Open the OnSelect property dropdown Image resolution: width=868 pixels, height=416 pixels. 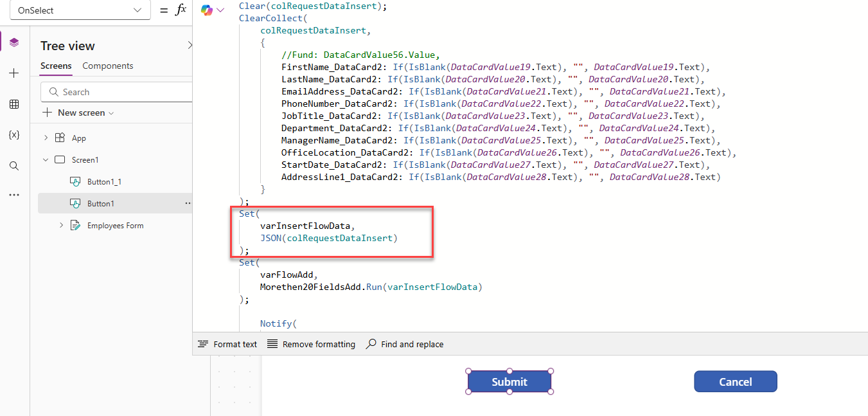(80, 10)
